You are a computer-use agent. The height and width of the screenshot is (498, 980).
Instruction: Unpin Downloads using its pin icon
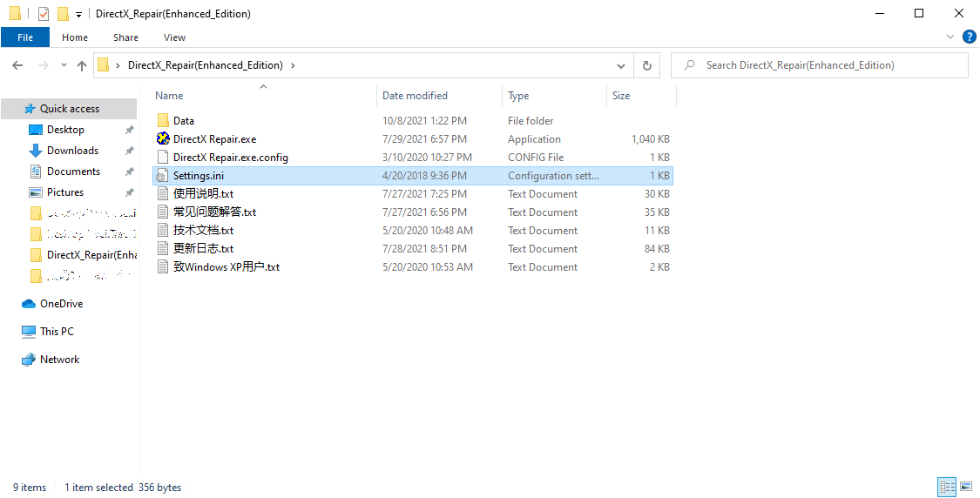[x=130, y=151]
